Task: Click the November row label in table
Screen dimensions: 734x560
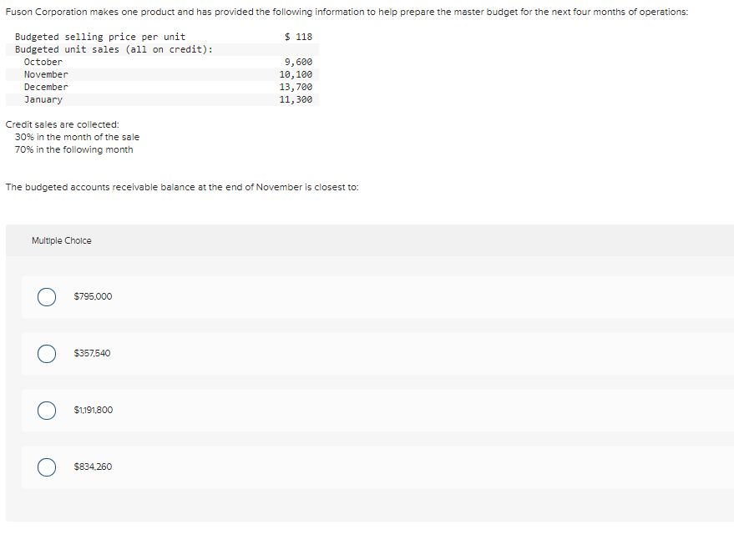Action: (x=46, y=74)
